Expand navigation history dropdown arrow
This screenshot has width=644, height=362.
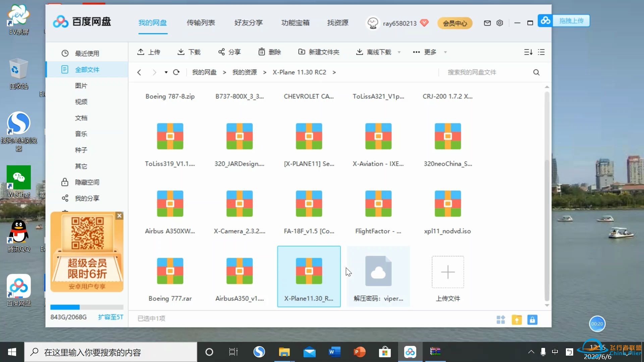(166, 72)
